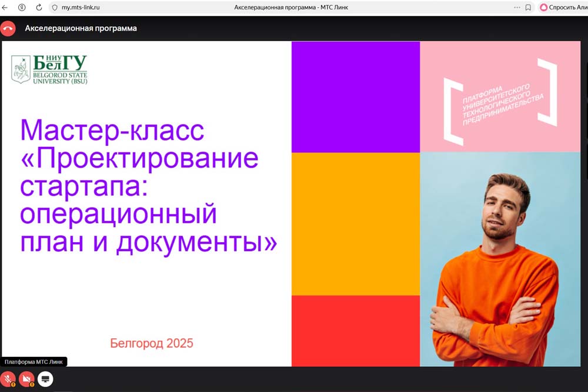Reload the page with the refresh icon

coord(39,8)
